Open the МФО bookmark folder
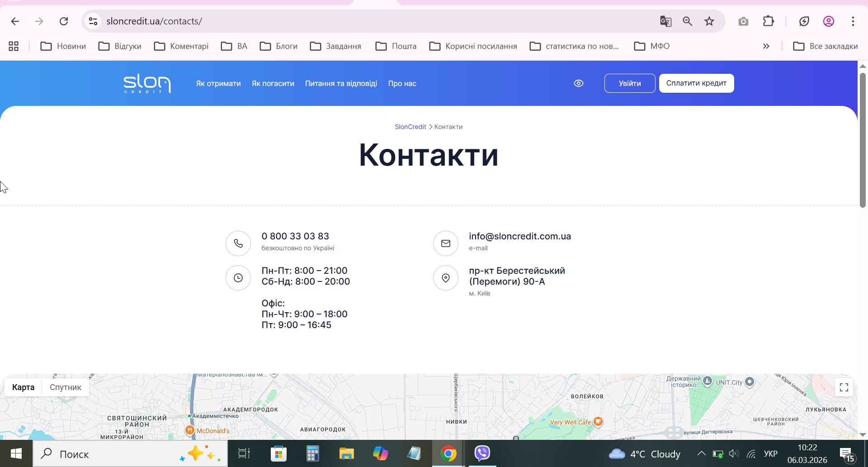 pos(652,46)
